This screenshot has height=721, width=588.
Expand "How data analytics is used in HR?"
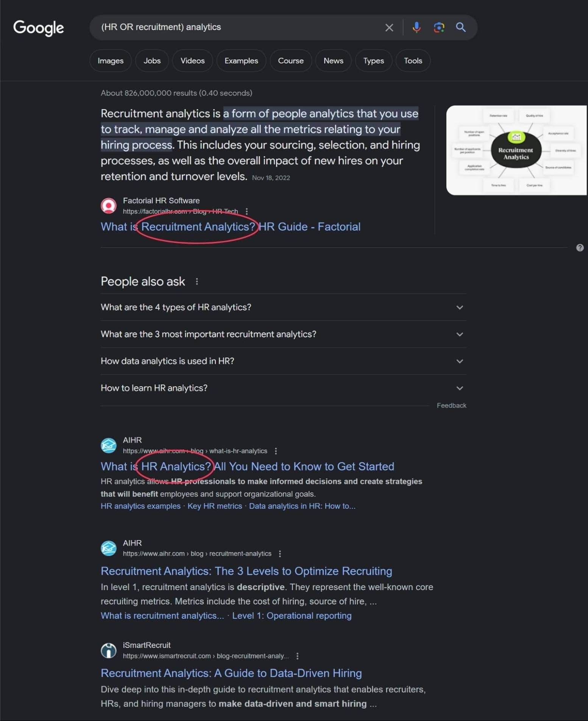click(460, 361)
